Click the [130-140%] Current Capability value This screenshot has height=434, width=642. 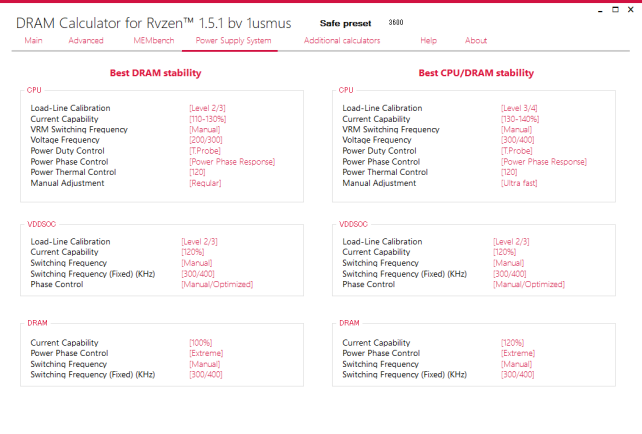[520, 119]
